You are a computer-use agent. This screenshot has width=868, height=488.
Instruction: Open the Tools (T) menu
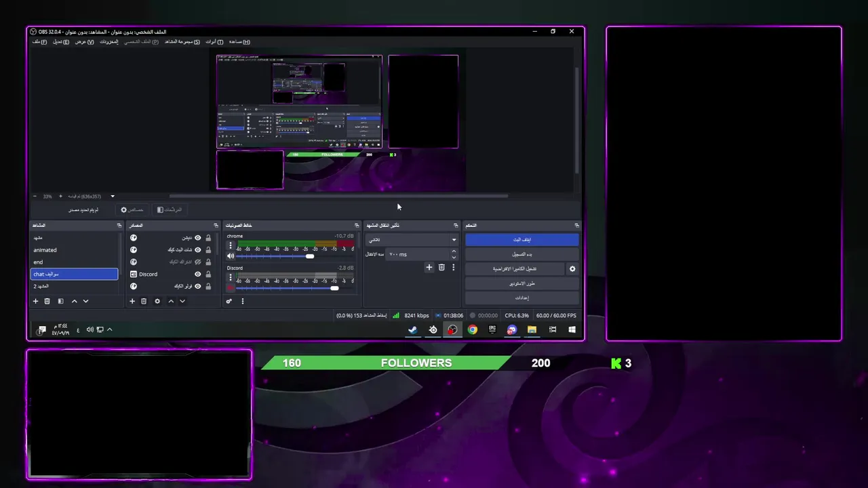coord(214,42)
